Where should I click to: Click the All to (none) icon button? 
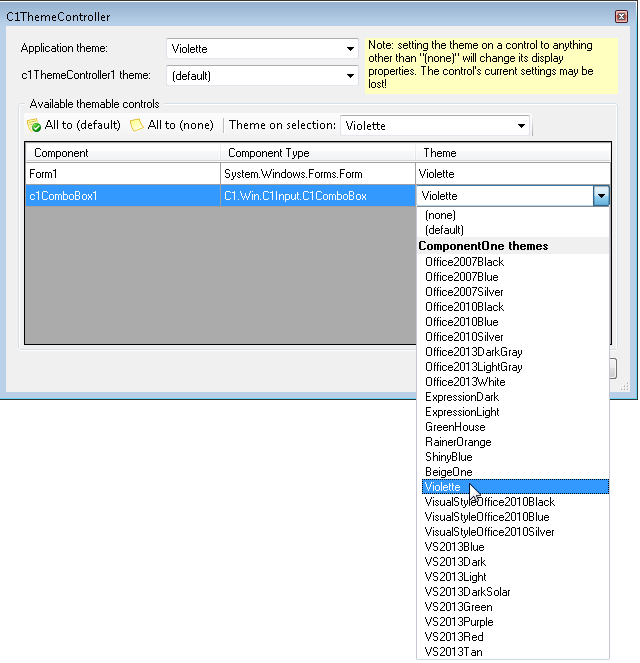tap(171, 125)
